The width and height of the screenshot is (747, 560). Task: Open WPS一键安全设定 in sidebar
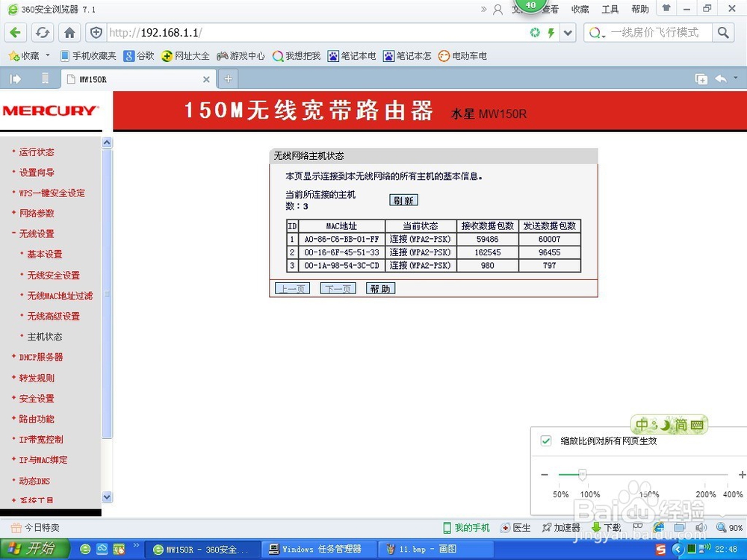[x=52, y=193]
